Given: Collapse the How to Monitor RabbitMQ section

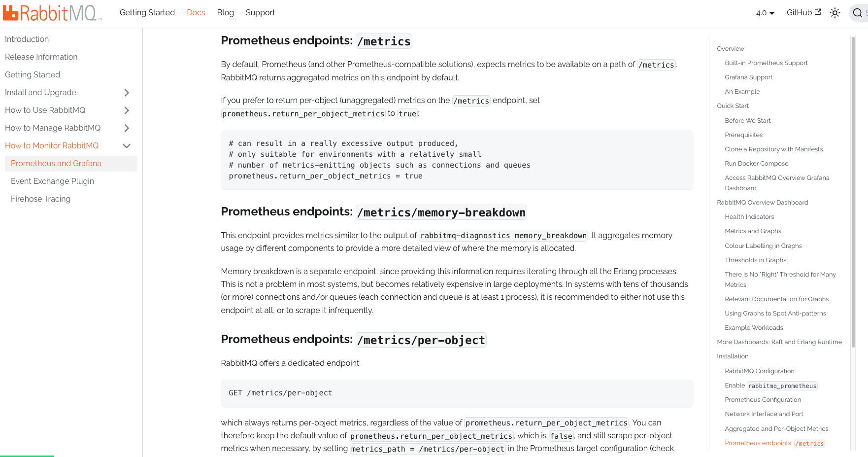Looking at the screenshot, I should [x=127, y=146].
